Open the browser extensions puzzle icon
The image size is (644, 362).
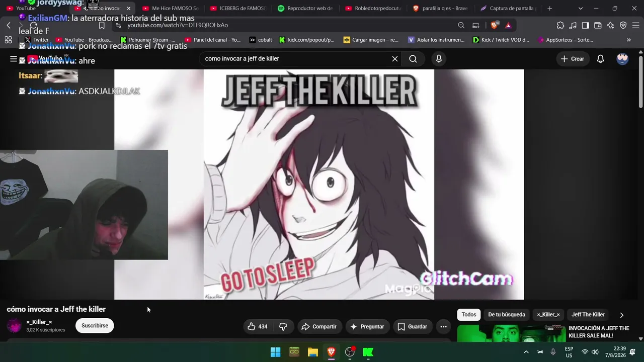560,25
